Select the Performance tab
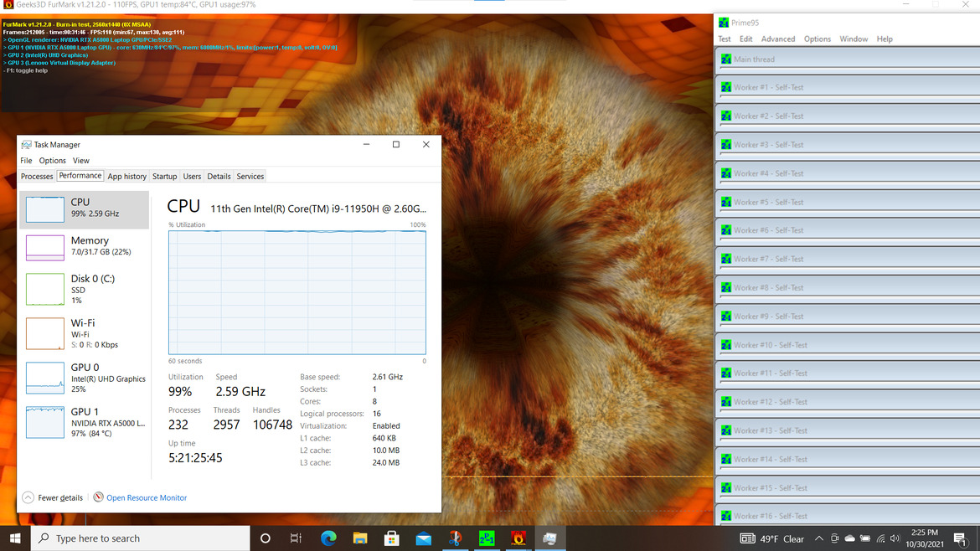 [80, 176]
